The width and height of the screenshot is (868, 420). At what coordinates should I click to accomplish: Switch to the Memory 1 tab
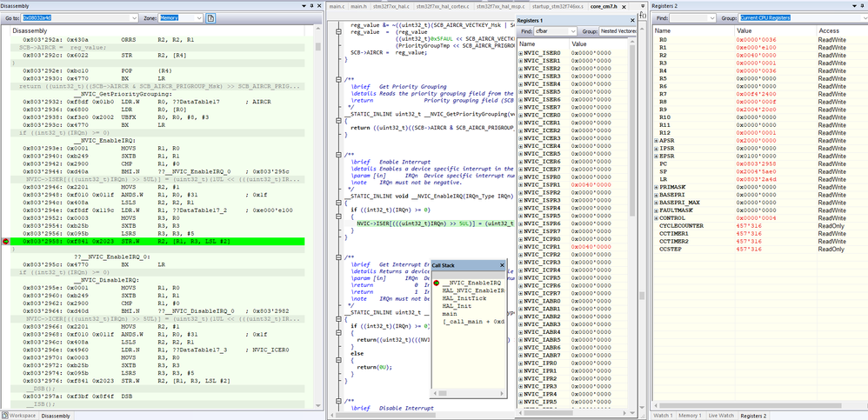pyautogui.click(x=689, y=416)
